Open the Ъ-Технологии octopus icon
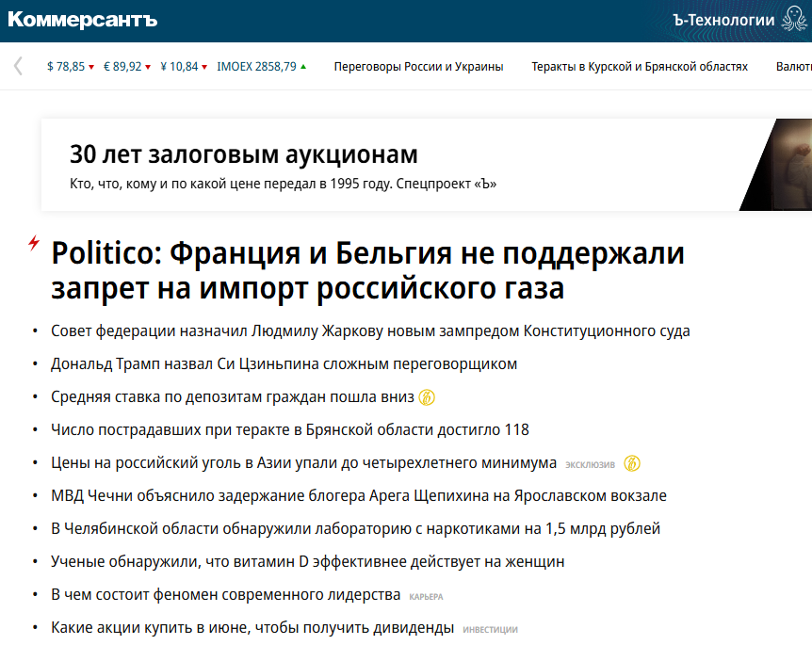 click(x=794, y=21)
